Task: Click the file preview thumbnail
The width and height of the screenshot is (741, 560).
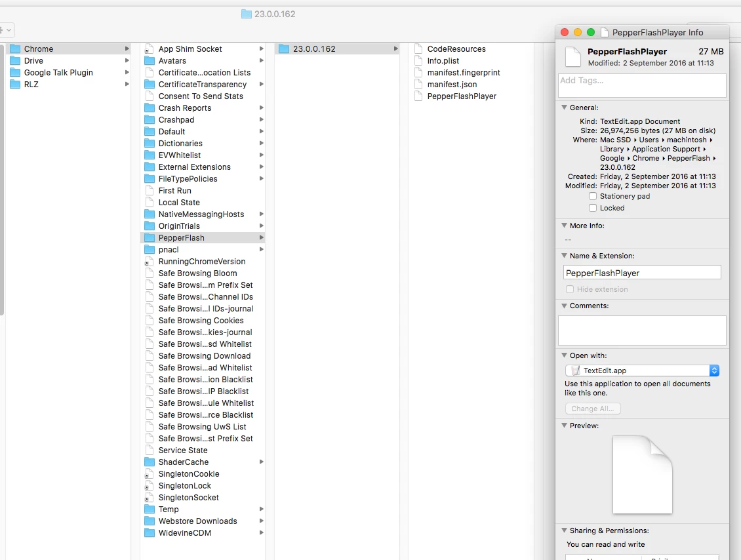Action: coord(642,474)
